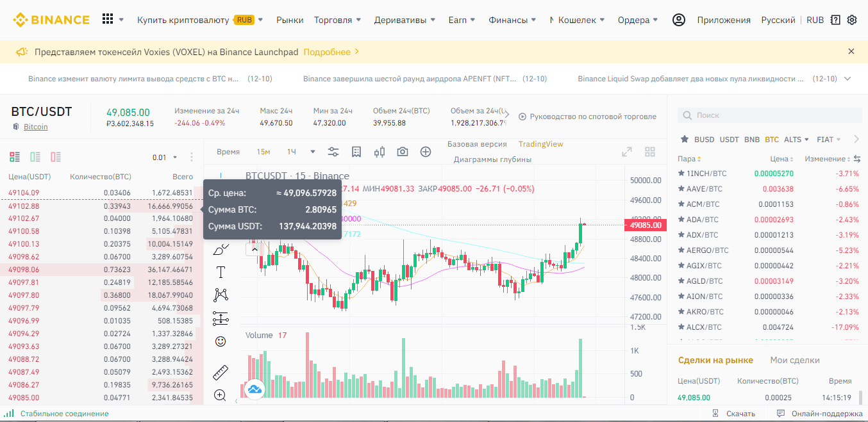
Task: Click the blue cloud chart icon
Action: pos(255,389)
